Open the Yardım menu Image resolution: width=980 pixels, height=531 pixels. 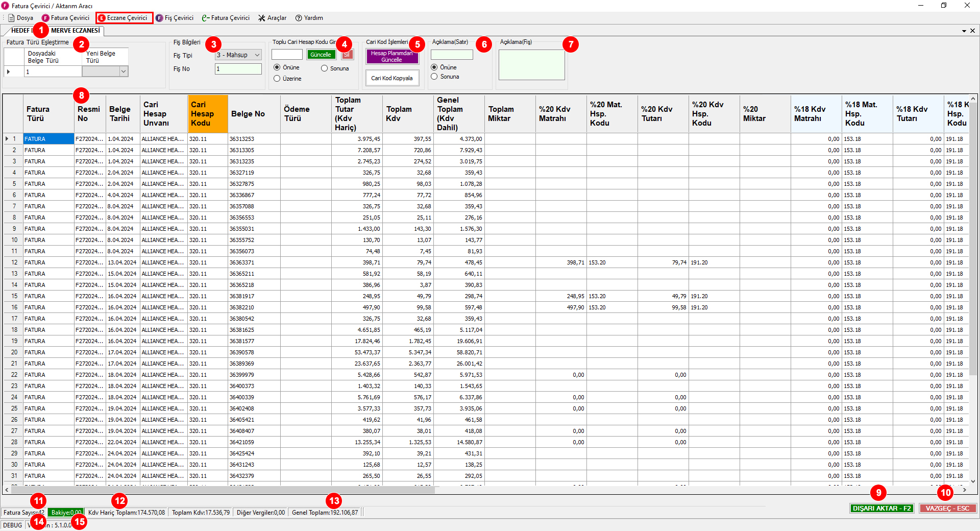tap(309, 18)
